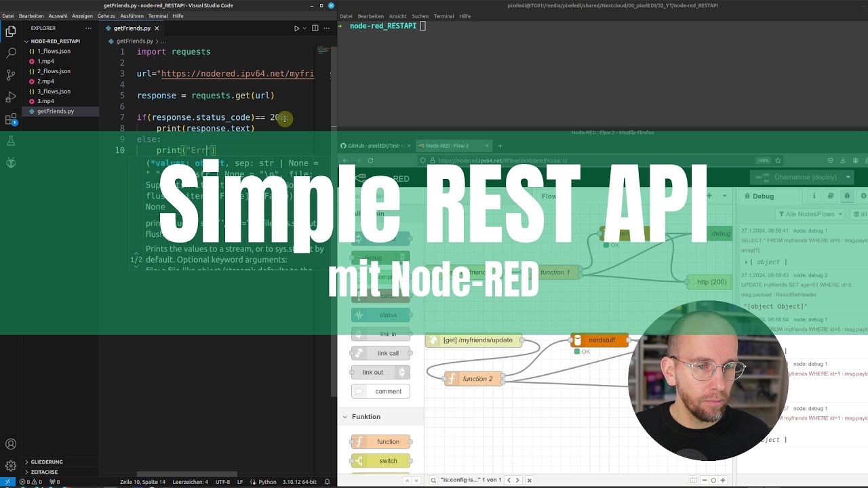Open Node-RED sidebar info tab icon
This screenshot has width=868, height=488.
[814, 196]
